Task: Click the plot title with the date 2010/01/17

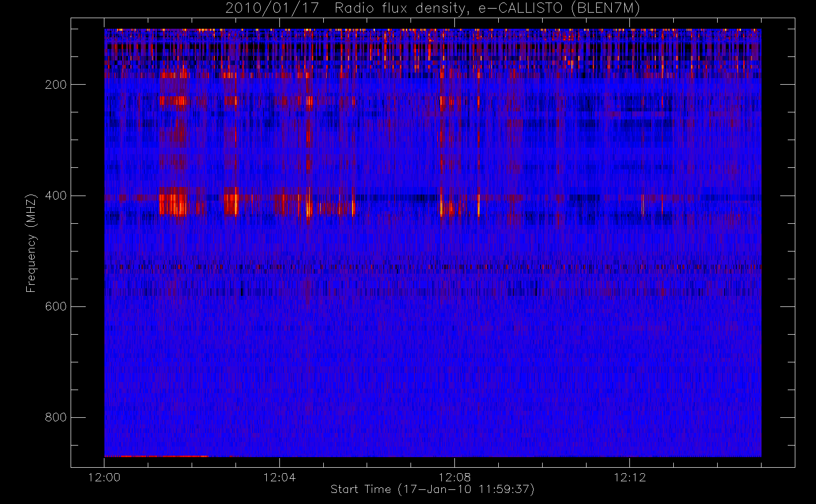Action: (433, 9)
